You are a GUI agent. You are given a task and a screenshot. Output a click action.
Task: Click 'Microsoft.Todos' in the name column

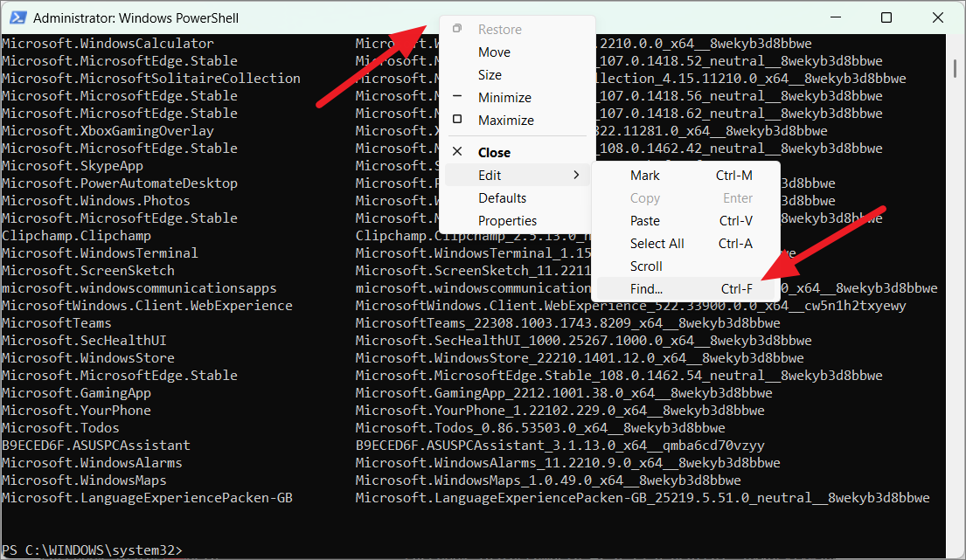point(60,428)
